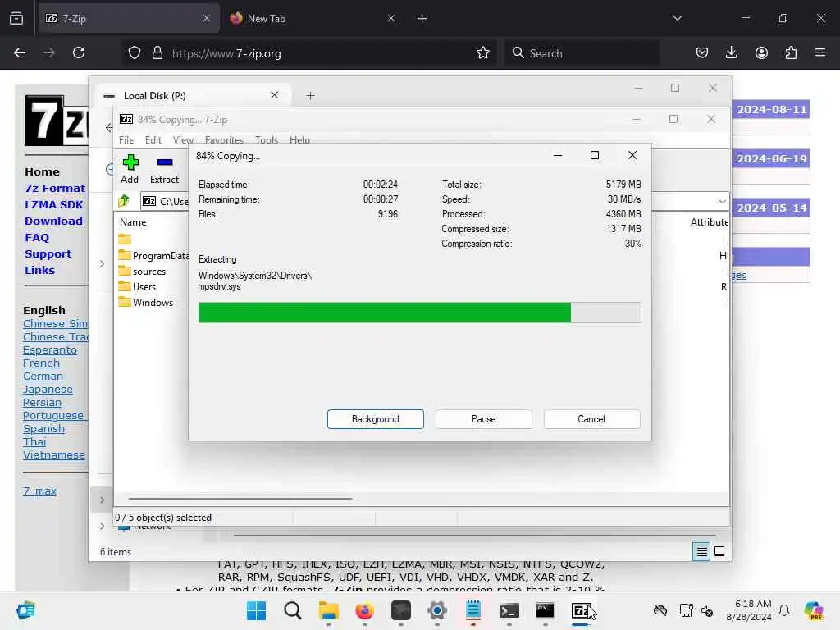The width and height of the screenshot is (840, 630).
Task: Open Firefox downloads panel
Action: [731, 52]
